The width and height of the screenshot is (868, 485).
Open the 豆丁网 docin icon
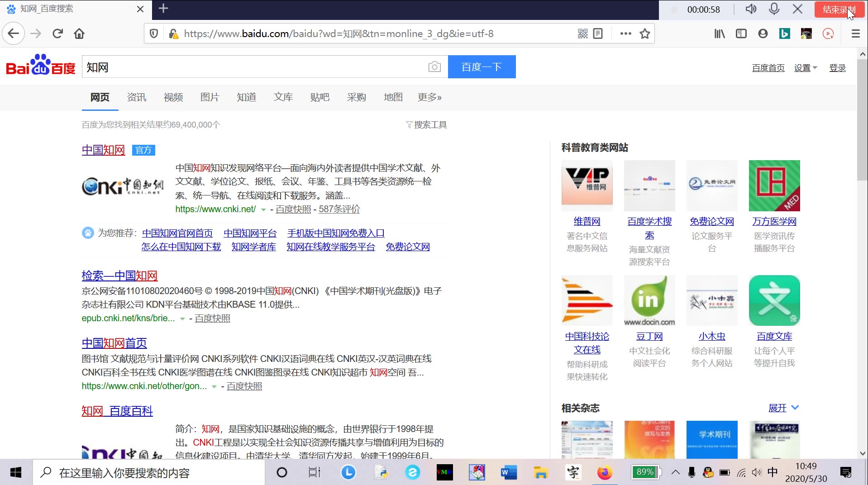(649, 300)
